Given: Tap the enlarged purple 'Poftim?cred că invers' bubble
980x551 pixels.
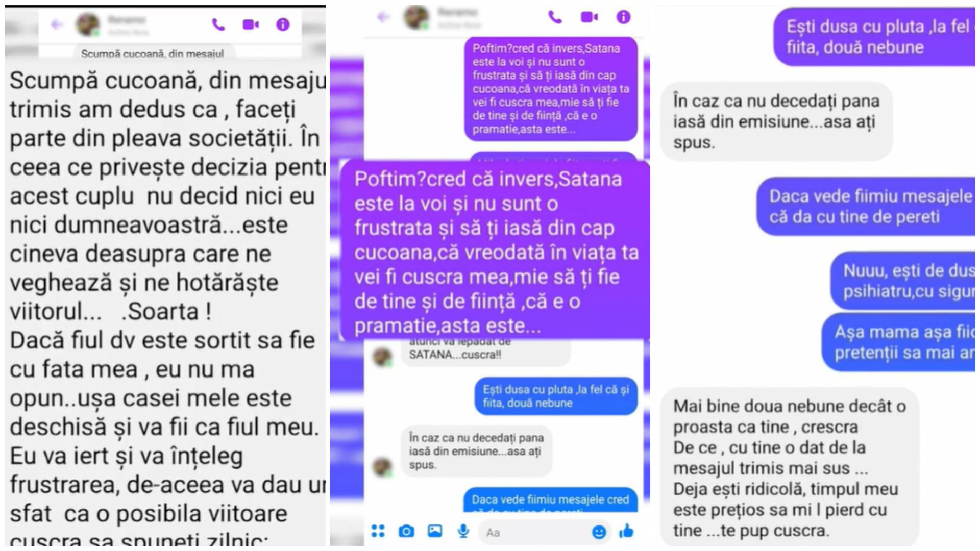Looking at the screenshot, I should point(495,251).
